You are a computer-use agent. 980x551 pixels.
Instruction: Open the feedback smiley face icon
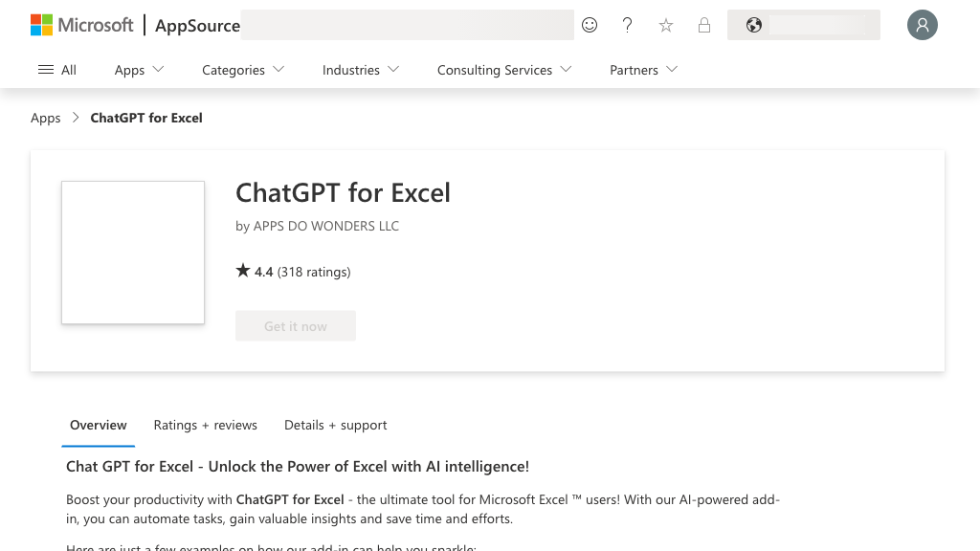tap(590, 25)
